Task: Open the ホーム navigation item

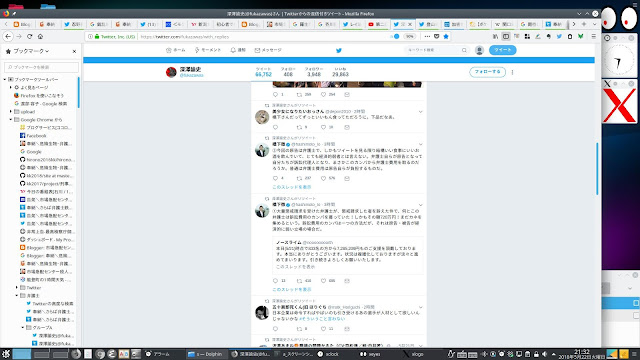Action: (x=176, y=50)
